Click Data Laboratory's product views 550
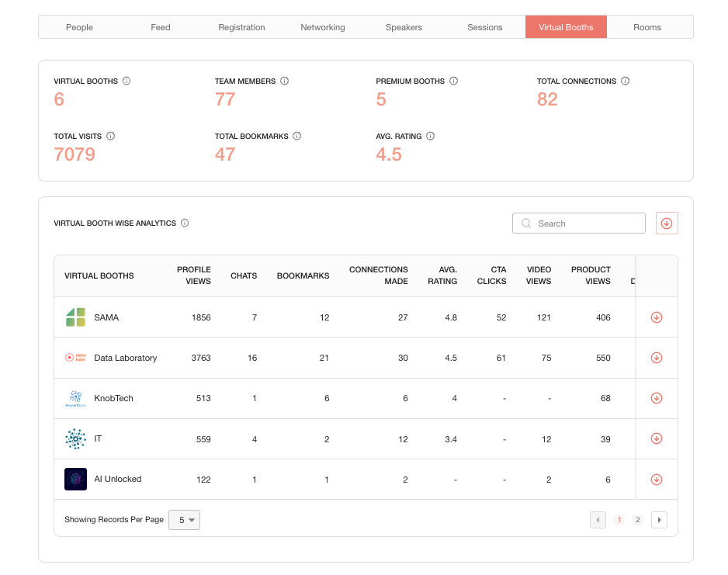Screen dimensions: 728x575 [603, 358]
